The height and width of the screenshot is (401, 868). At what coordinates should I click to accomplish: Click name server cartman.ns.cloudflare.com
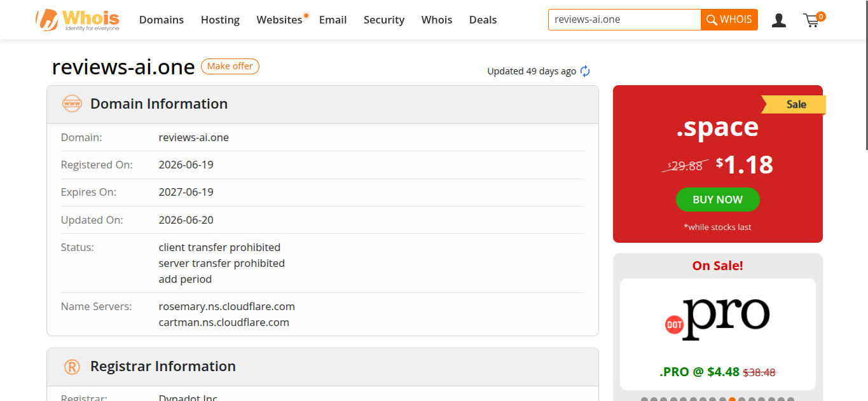[224, 322]
